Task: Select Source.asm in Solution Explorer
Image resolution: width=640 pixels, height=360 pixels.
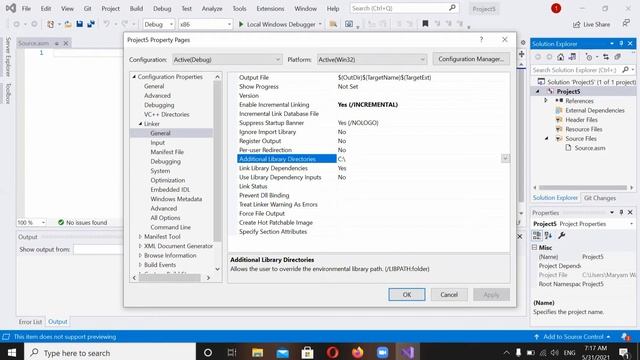Action: pos(590,148)
